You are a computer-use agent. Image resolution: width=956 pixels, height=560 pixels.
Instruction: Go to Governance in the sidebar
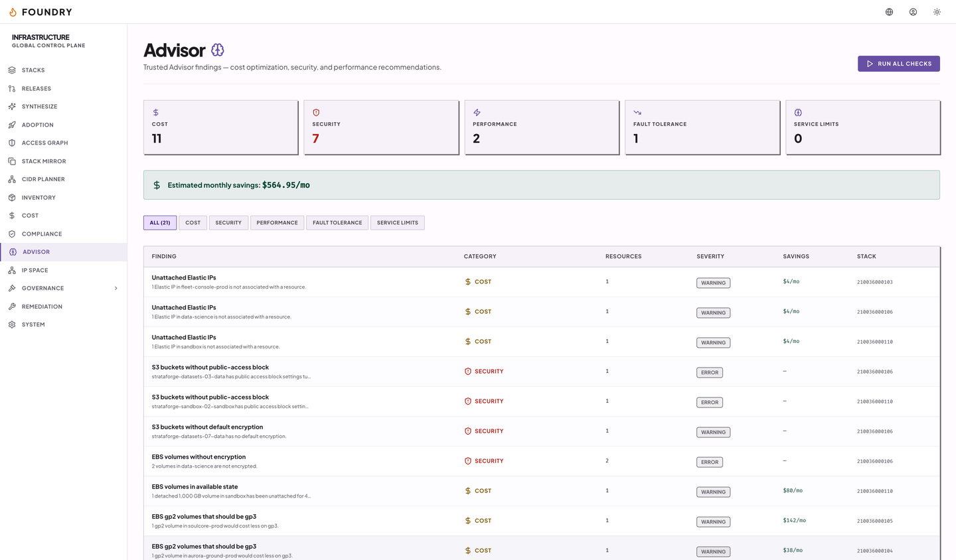click(64, 289)
